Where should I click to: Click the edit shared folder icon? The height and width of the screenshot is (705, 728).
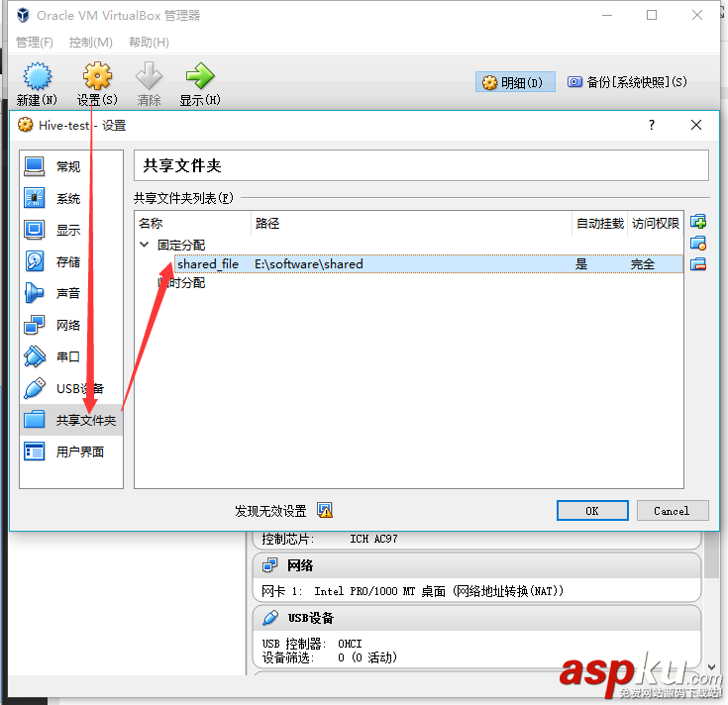click(698, 244)
